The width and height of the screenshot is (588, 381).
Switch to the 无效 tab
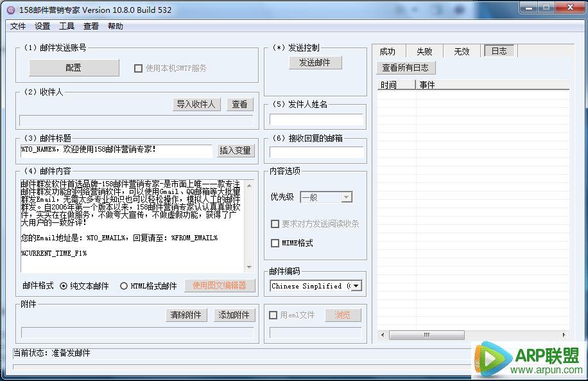[462, 51]
